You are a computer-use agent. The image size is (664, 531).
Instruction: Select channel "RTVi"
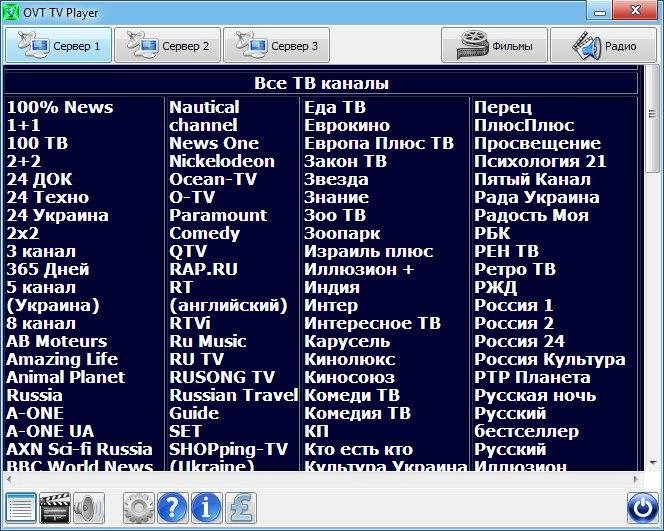point(190,324)
